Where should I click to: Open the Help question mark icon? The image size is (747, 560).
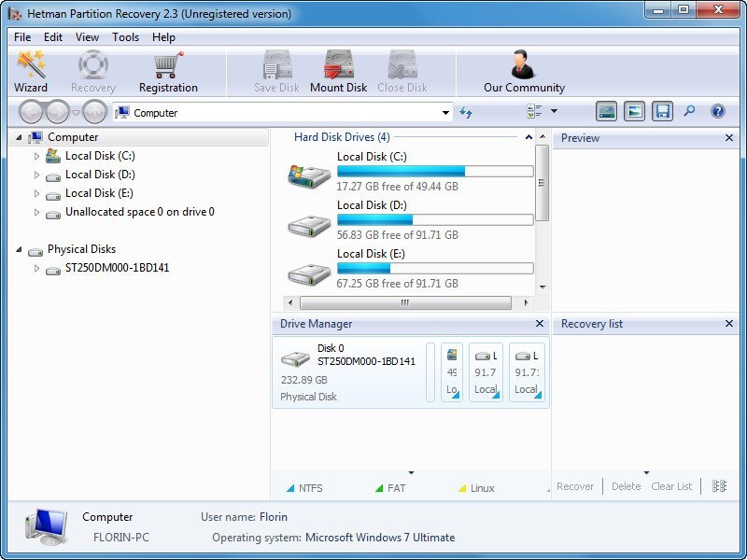point(715,111)
